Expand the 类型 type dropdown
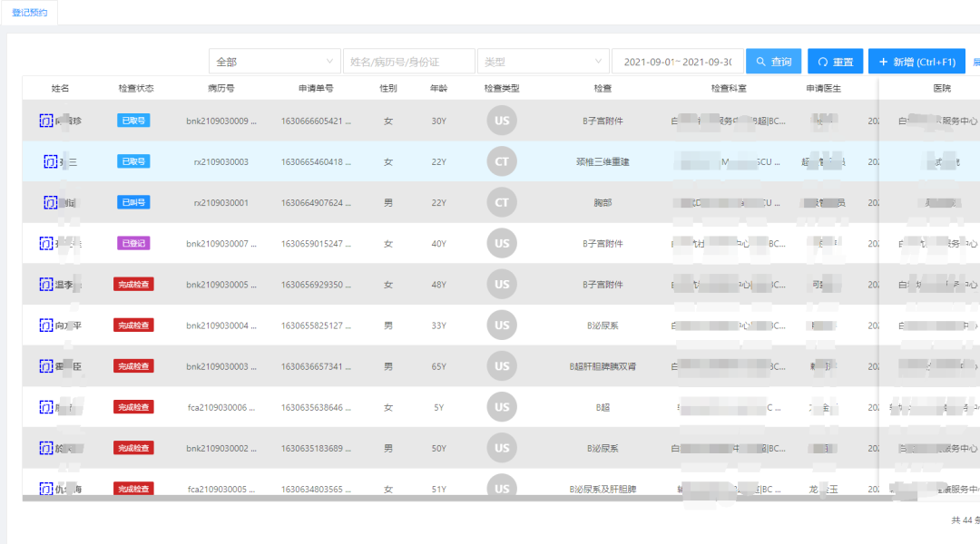Screen dimensions: 980x544 point(543,62)
